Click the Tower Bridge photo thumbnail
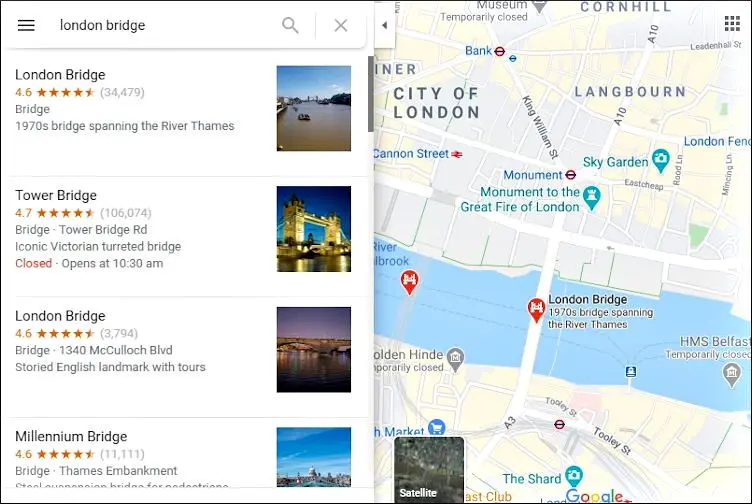Screen dimensions: 752x504 pyautogui.click(x=313, y=229)
